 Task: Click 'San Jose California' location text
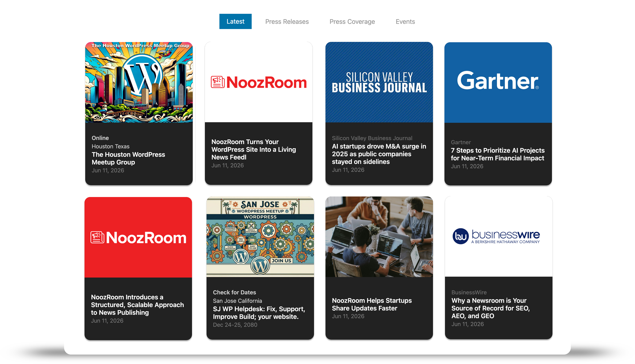(237, 301)
